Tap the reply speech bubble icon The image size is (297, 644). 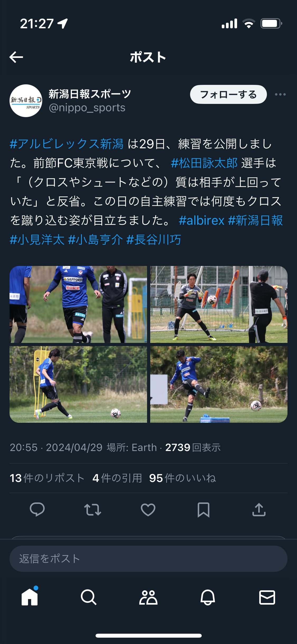click(x=37, y=509)
